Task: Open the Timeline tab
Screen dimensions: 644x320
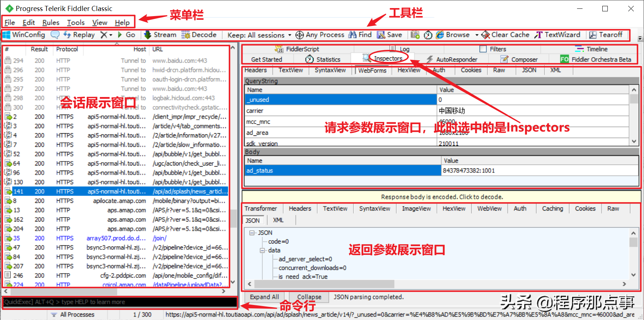Action: click(x=591, y=49)
